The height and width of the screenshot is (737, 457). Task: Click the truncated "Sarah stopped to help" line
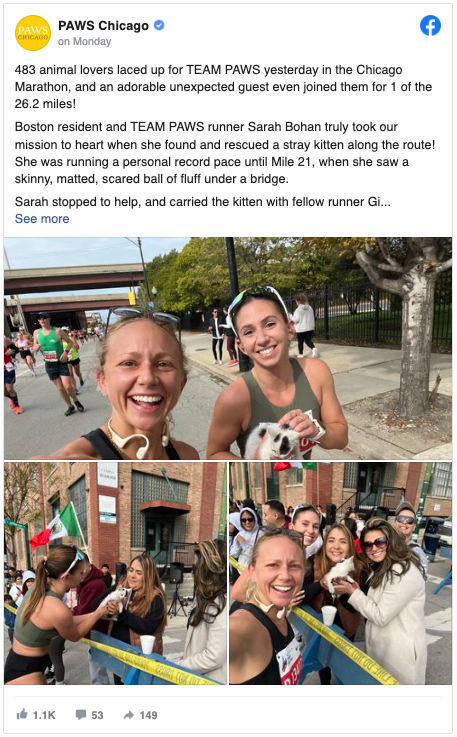(x=203, y=202)
